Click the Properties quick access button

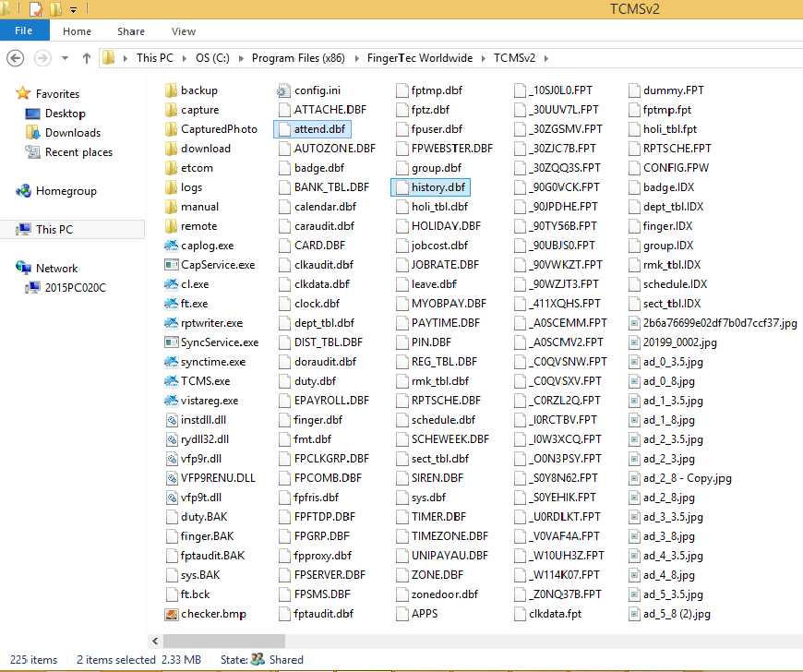pyautogui.click(x=35, y=8)
